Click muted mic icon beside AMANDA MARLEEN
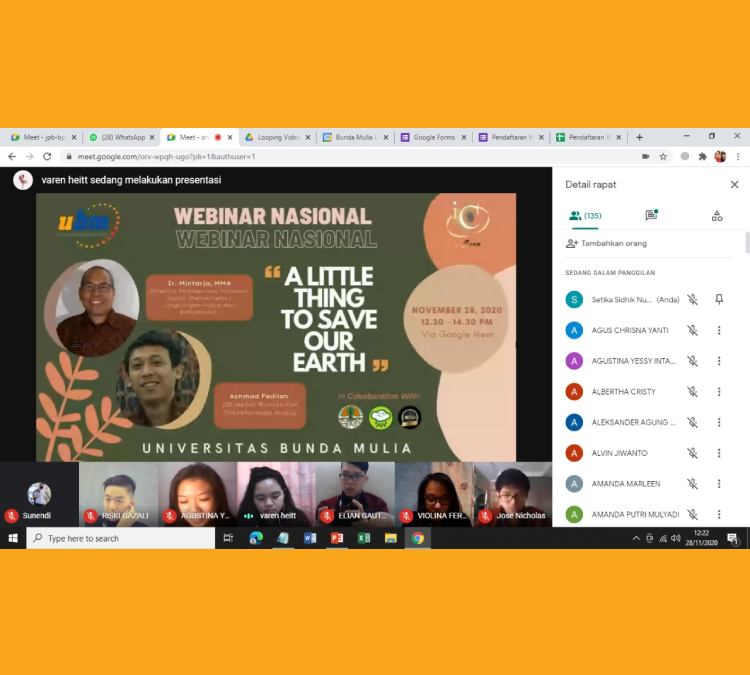The height and width of the screenshot is (675, 750). pyautogui.click(x=692, y=484)
